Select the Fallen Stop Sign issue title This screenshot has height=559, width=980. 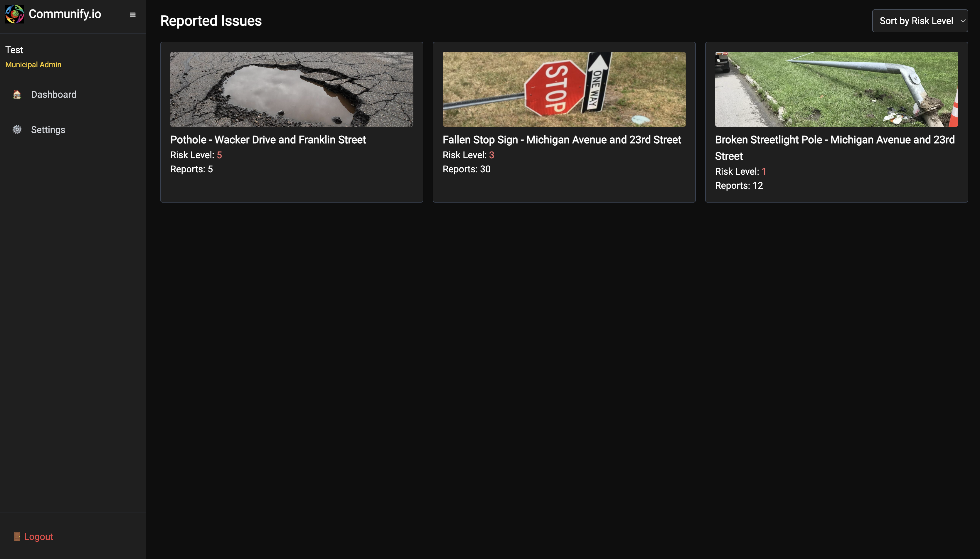pyautogui.click(x=562, y=140)
